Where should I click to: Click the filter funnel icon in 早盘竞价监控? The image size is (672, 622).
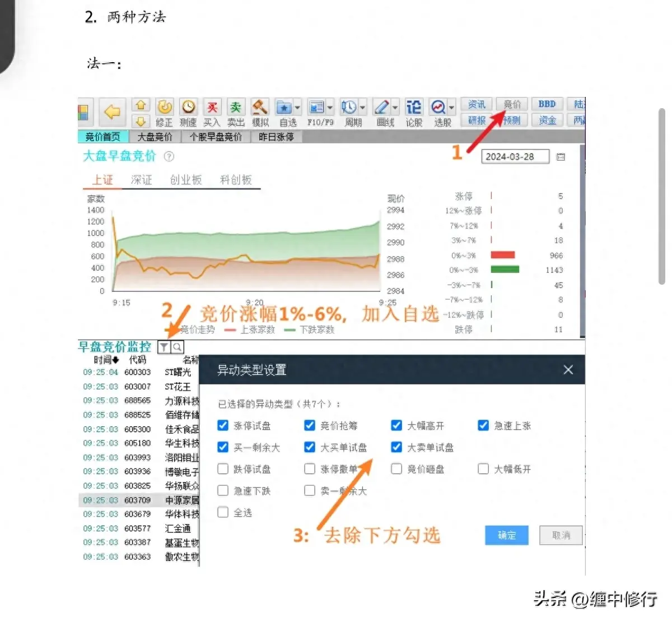[x=164, y=347]
